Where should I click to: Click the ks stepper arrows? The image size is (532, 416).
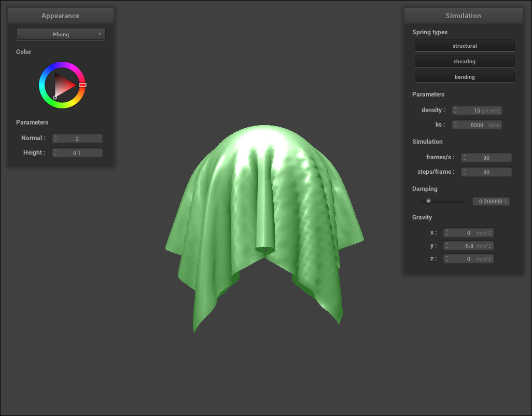pyautogui.click(x=455, y=125)
